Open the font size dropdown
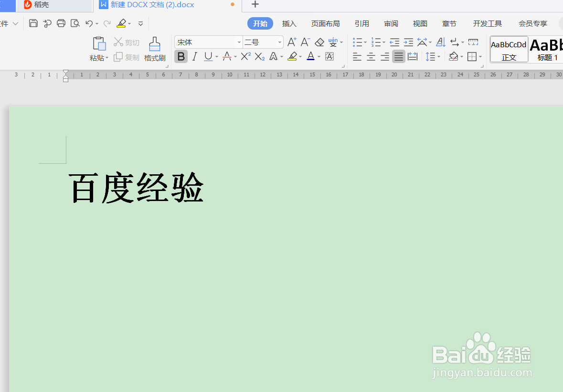The image size is (563, 392). pos(279,42)
